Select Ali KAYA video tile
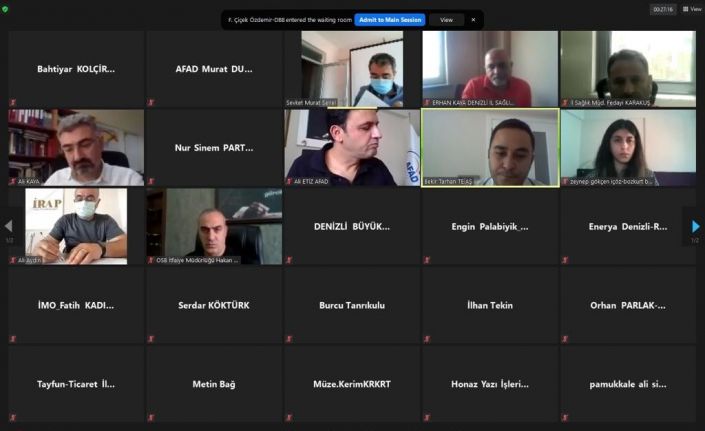This screenshot has width=705, height=431. [76, 147]
